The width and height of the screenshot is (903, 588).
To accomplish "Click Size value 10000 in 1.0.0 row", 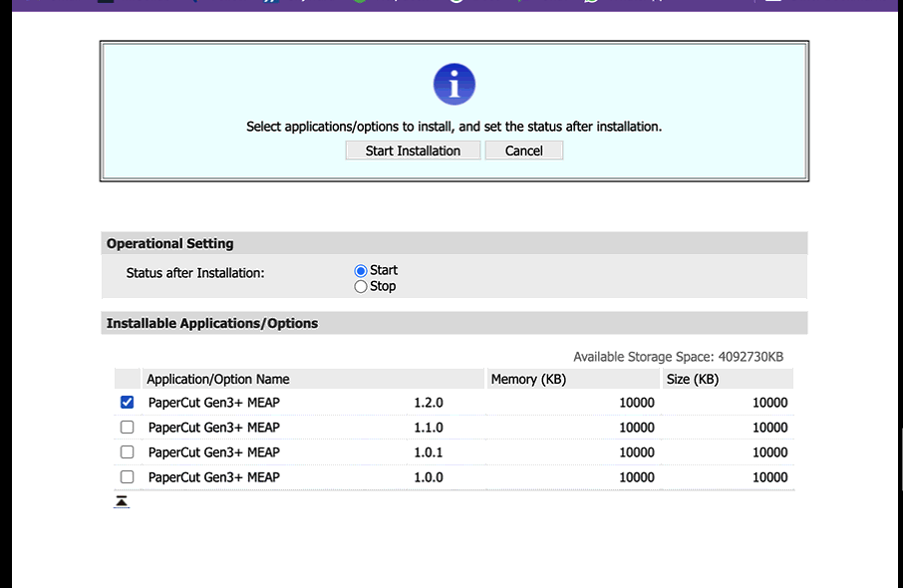I will 770,476.
